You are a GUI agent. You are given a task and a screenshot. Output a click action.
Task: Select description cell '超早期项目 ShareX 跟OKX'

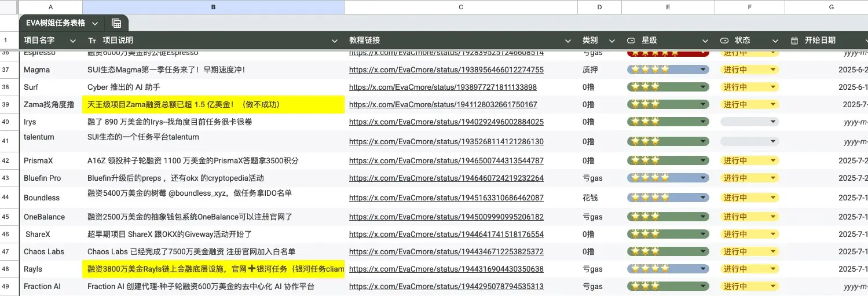pos(214,234)
